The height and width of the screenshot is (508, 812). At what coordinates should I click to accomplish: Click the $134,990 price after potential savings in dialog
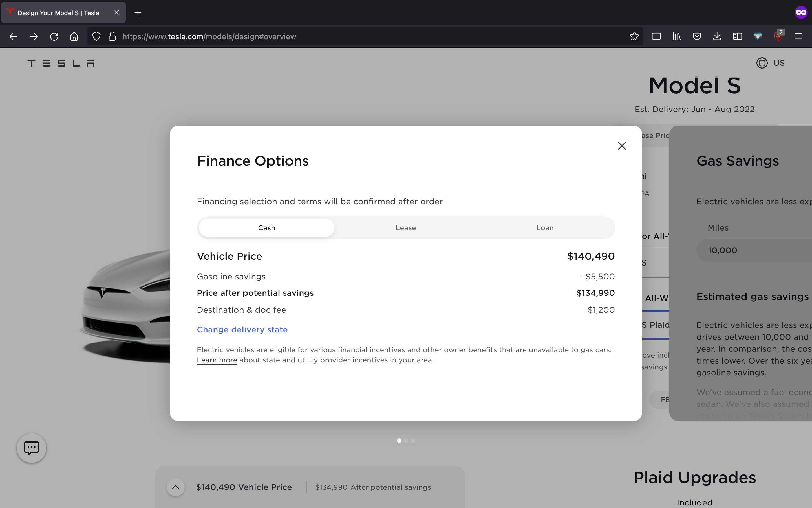595,293
